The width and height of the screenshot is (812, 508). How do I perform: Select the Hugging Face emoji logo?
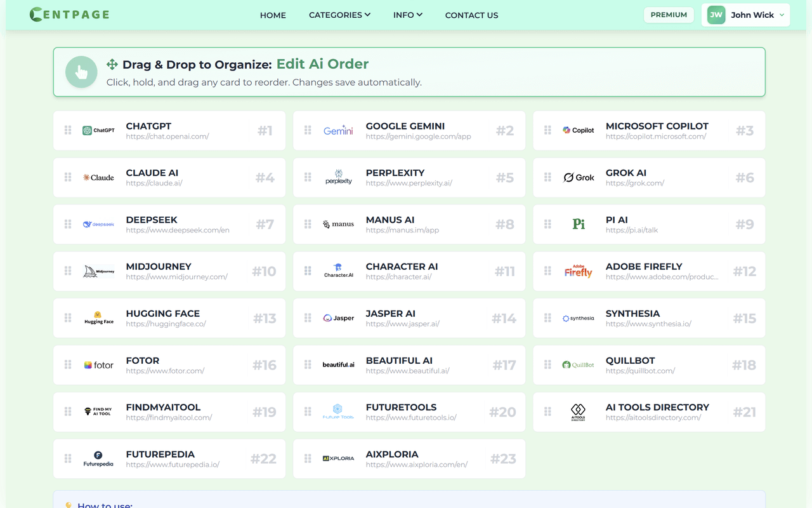coord(98,318)
